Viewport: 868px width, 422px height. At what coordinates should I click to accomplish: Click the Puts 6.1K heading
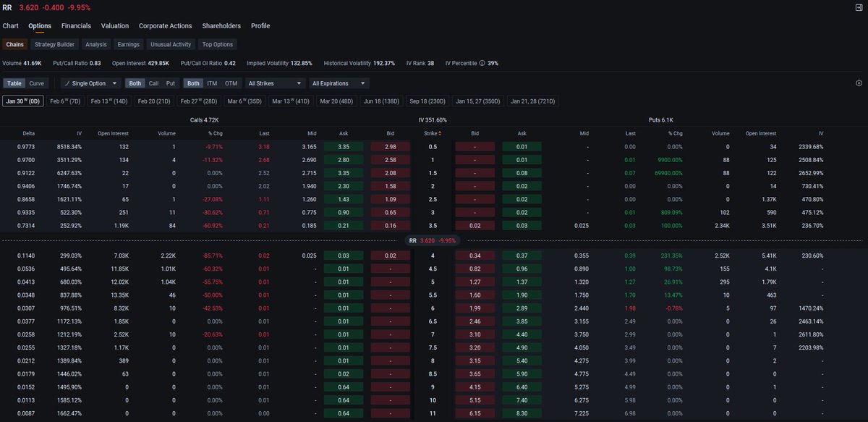[x=662, y=119]
